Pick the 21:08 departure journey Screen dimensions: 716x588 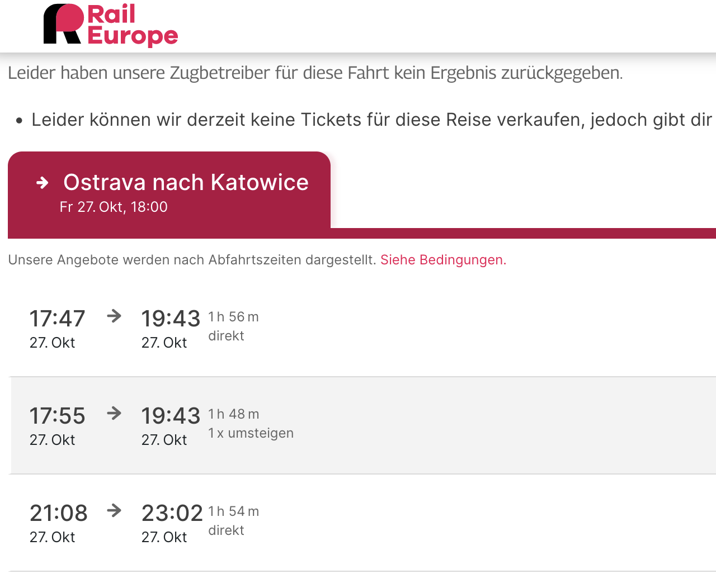coord(58,513)
